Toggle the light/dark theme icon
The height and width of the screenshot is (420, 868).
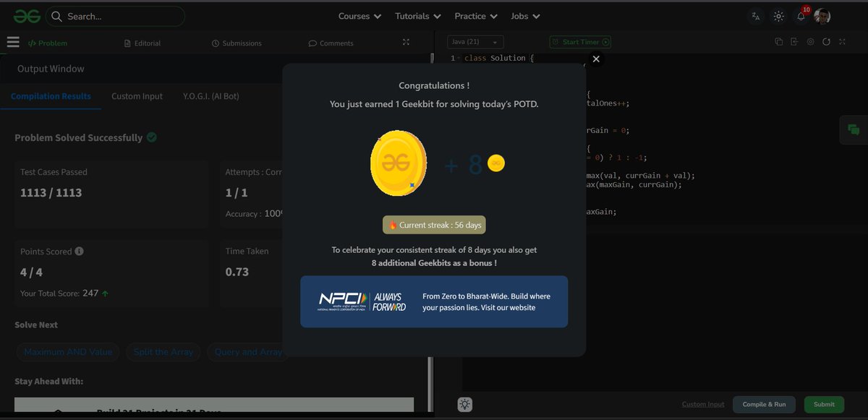click(778, 16)
